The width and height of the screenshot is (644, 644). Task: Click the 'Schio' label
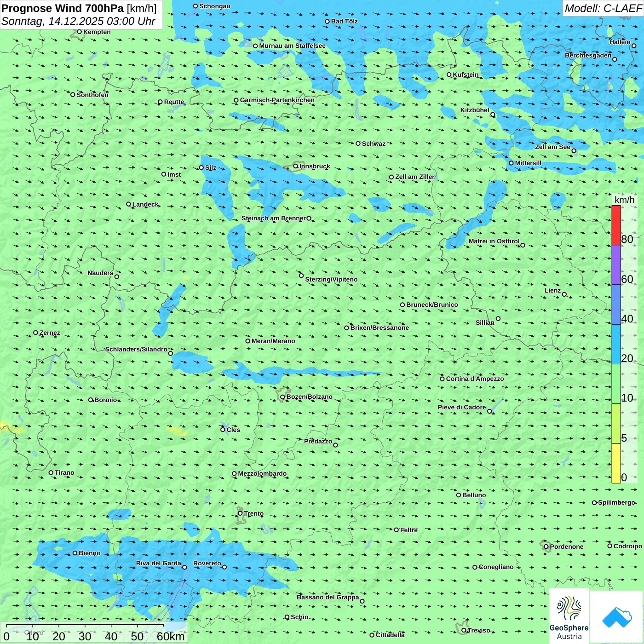(x=299, y=617)
